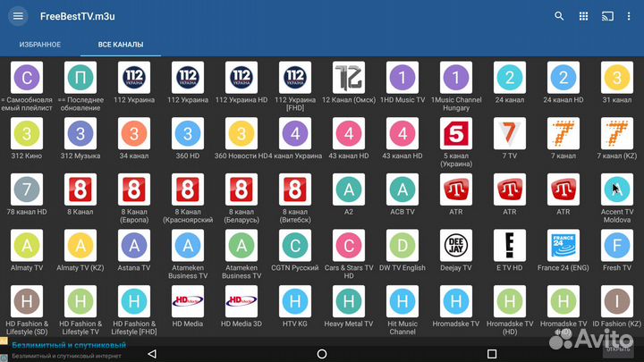Open Android recent apps square button

[x=491, y=354]
